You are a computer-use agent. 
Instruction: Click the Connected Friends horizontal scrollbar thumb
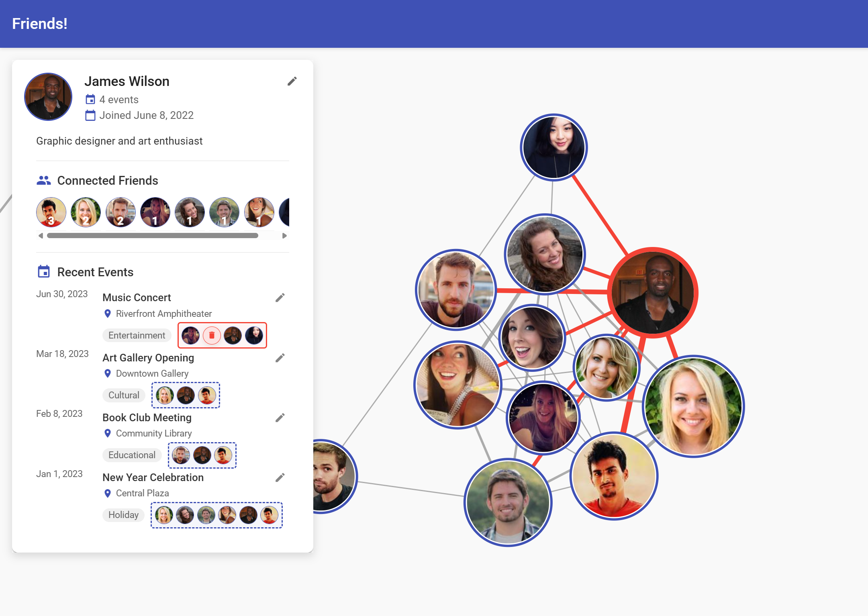click(153, 236)
